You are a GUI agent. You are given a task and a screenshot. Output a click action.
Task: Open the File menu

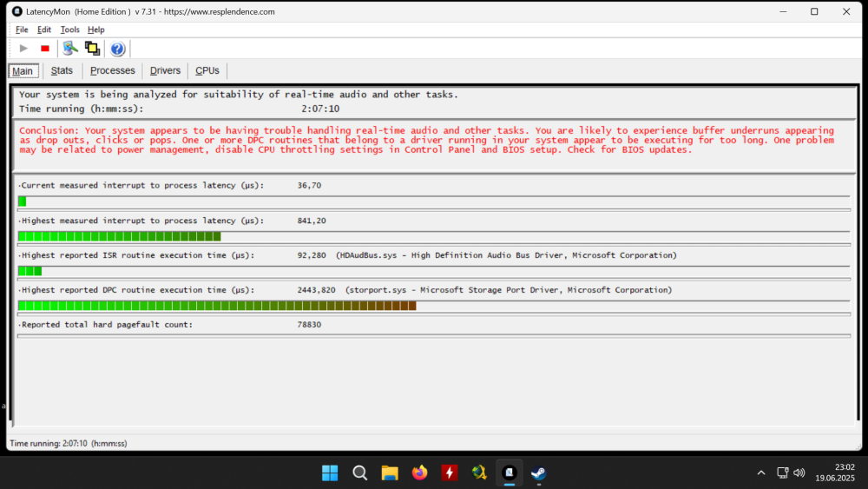click(x=22, y=30)
